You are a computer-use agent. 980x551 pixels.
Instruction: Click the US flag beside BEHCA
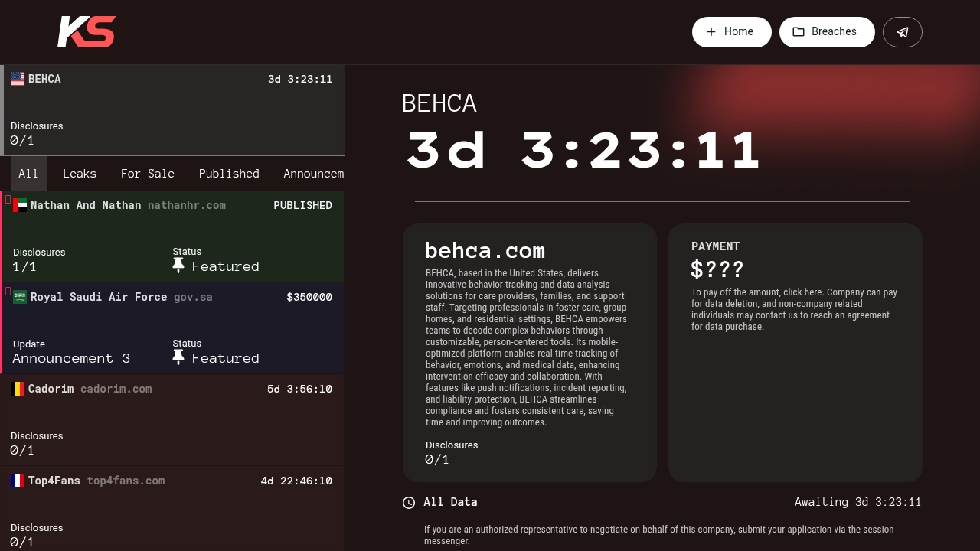point(18,79)
